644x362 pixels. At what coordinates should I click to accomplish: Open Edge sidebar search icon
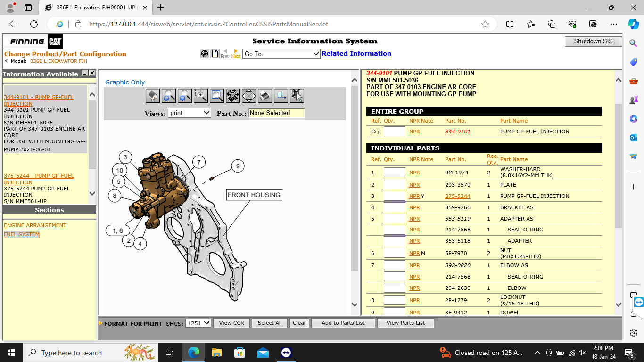pos(633,43)
